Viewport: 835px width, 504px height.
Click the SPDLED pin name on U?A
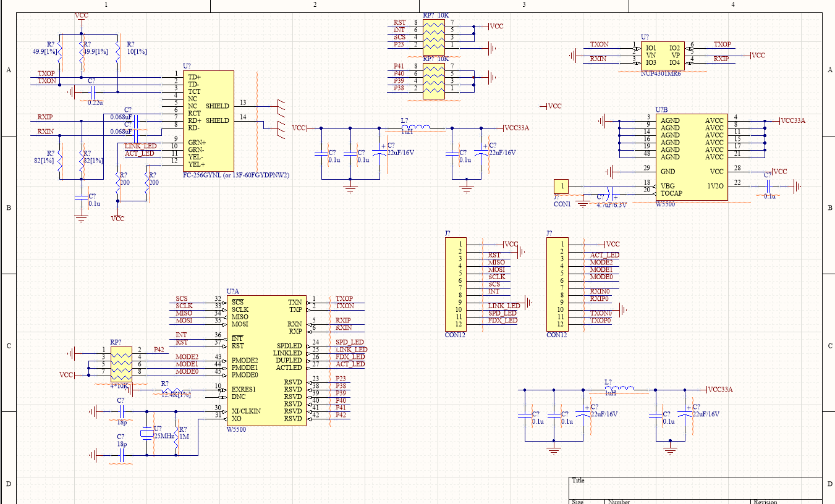(x=289, y=346)
